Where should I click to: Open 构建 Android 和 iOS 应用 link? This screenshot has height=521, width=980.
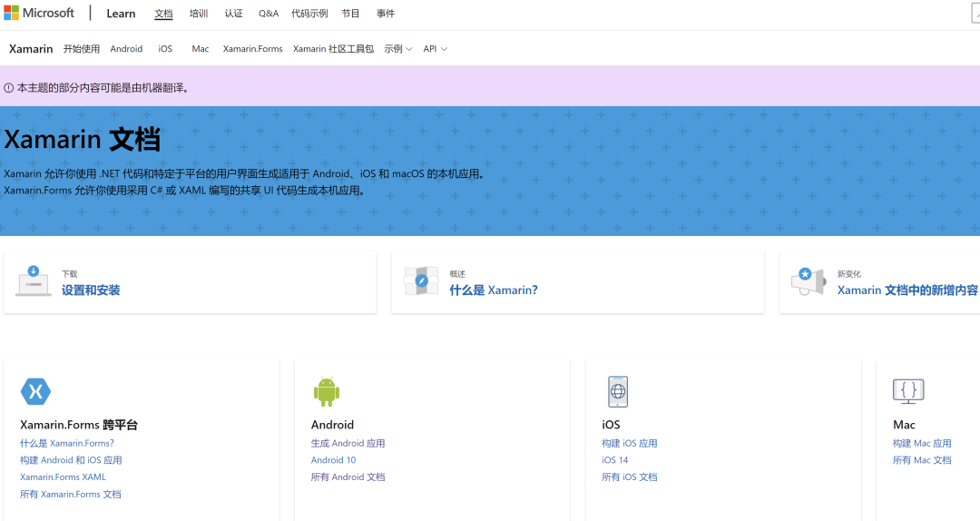click(x=71, y=459)
